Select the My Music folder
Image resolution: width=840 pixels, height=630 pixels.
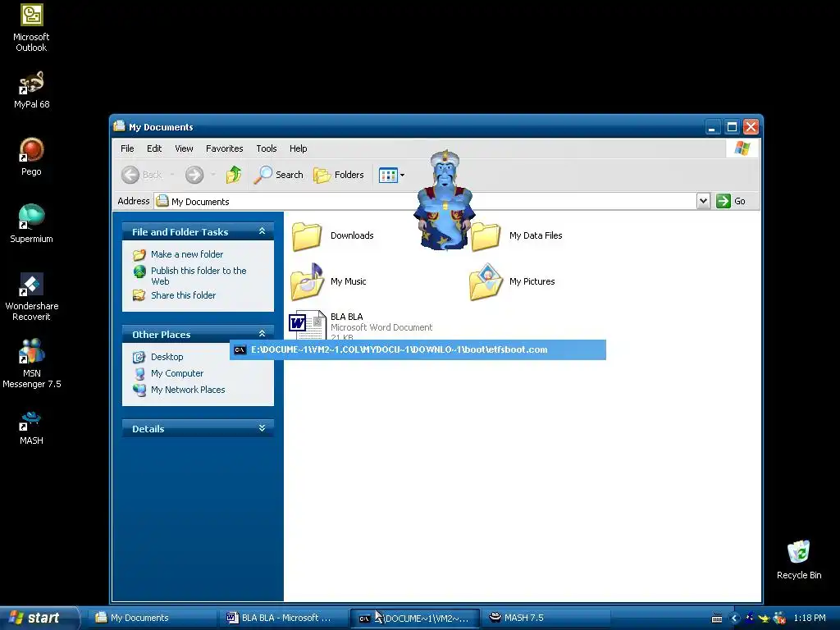(329, 282)
